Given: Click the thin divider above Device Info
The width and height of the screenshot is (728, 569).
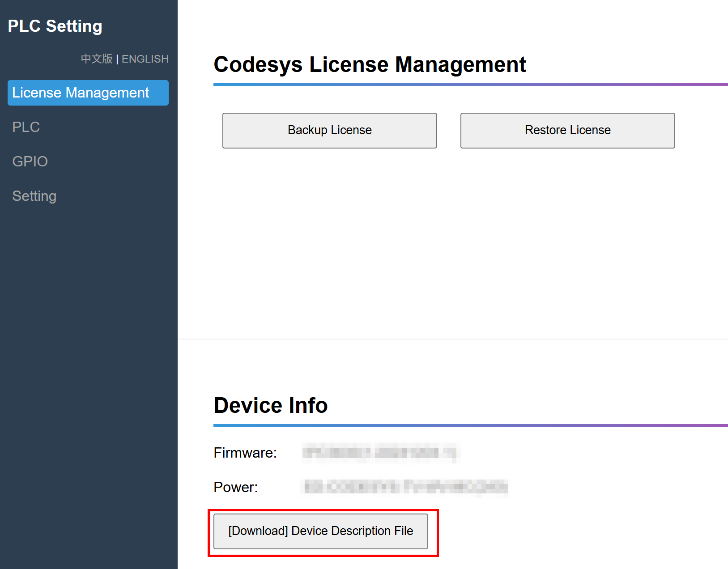Looking at the screenshot, I should pyautogui.click(x=452, y=339).
